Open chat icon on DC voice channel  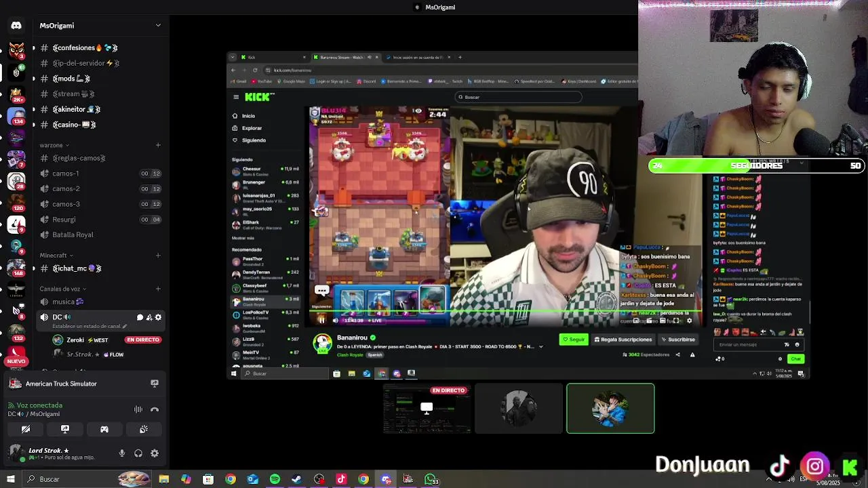click(x=140, y=317)
